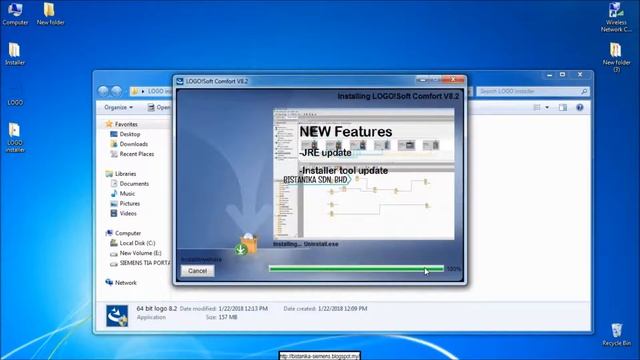Click the '64 bit logo 8.2' file name

pyautogui.click(x=157, y=309)
